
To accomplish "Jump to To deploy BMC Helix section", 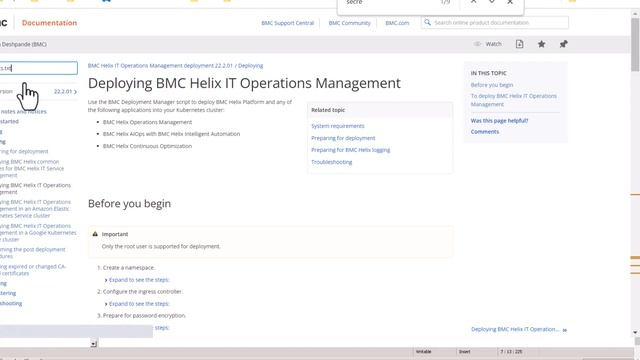I will 513,100.
